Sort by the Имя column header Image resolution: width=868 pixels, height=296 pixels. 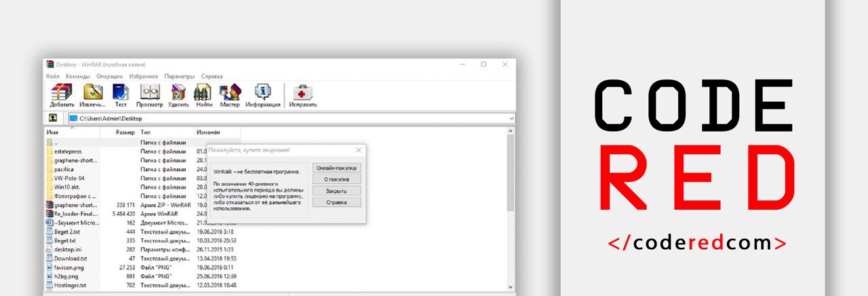click(x=72, y=132)
